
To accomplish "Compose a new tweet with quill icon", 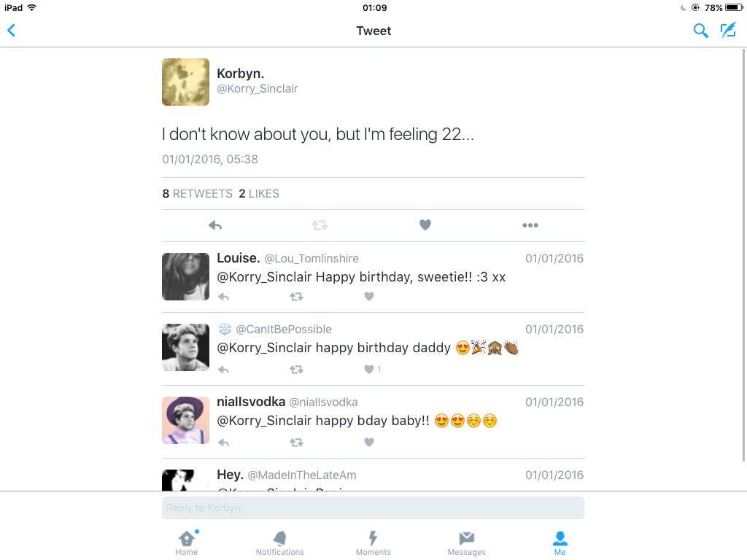I will click(x=729, y=30).
